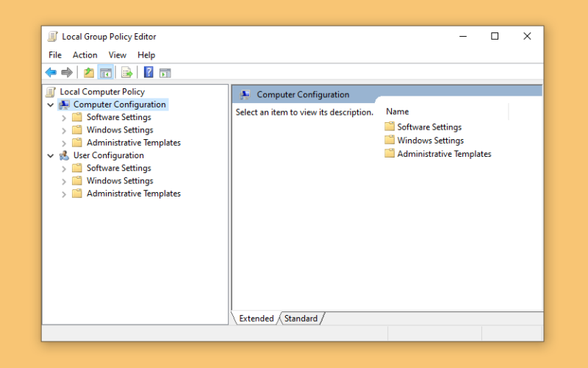Click Software Settings folder icon under Computer Configuration tree
The height and width of the screenshot is (368, 588).
pos(77,117)
